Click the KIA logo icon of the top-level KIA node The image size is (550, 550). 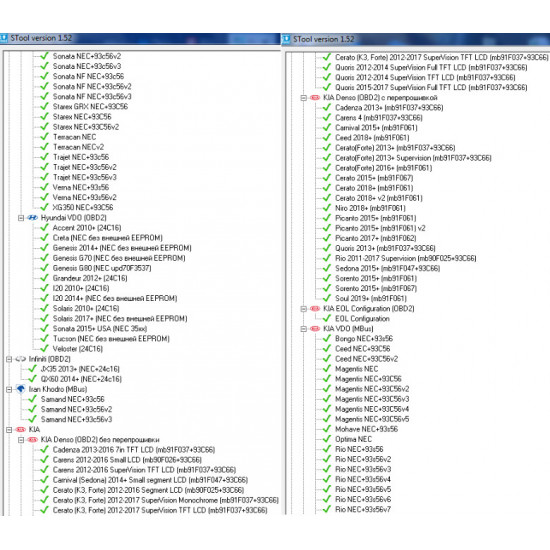tap(21, 429)
